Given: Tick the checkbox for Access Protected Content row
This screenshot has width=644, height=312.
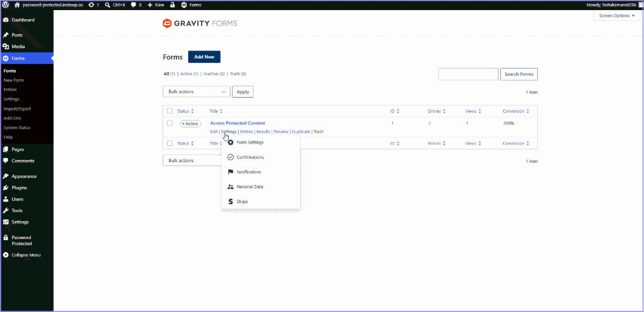Looking at the screenshot, I should click(170, 123).
